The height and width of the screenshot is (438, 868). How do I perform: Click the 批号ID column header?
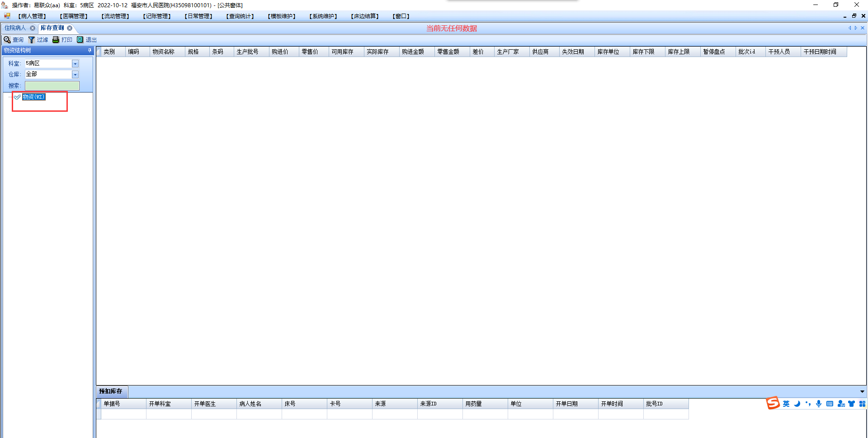click(x=666, y=404)
